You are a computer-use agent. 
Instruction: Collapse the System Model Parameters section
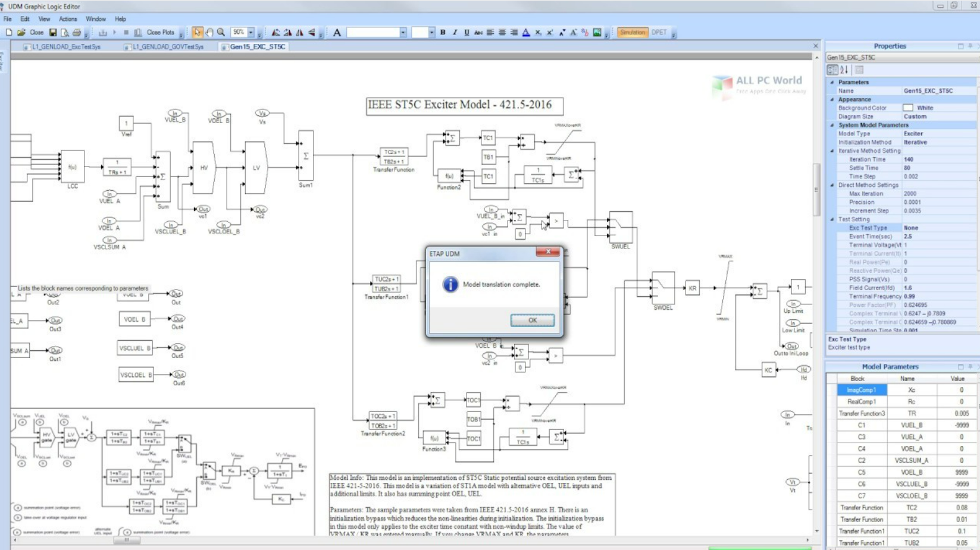tap(832, 125)
